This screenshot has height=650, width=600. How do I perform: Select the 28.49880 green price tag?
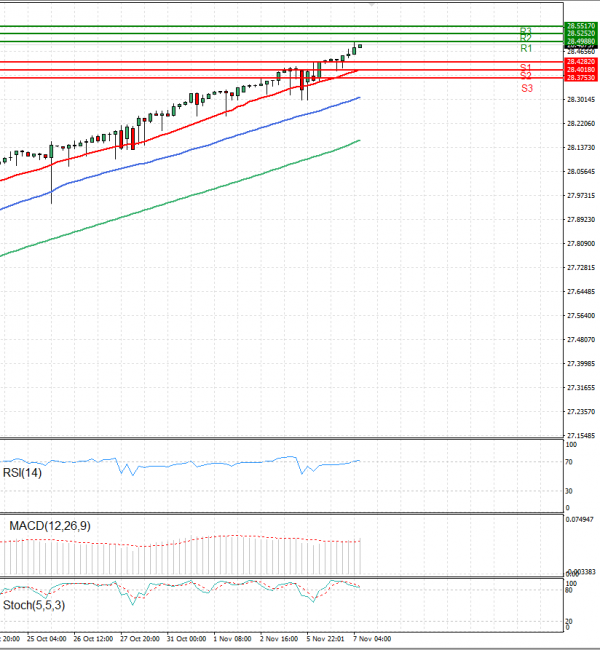click(x=581, y=41)
